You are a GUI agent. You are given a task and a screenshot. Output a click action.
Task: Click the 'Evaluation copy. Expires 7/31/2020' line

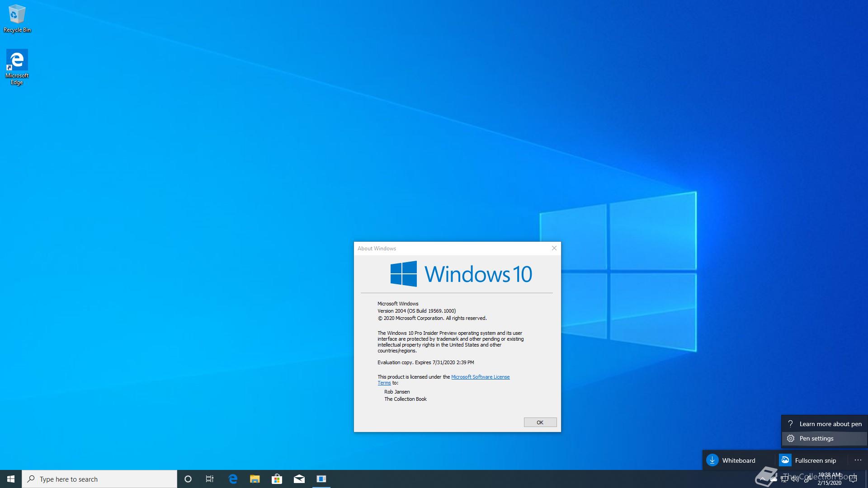click(x=426, y=362)
